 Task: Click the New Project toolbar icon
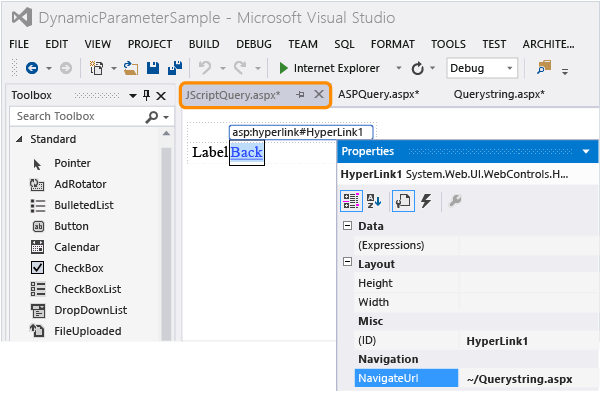(x=96, y=68)
